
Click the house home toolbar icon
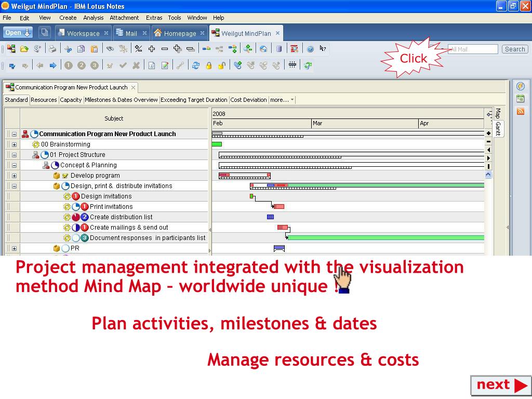pos(263,49)
